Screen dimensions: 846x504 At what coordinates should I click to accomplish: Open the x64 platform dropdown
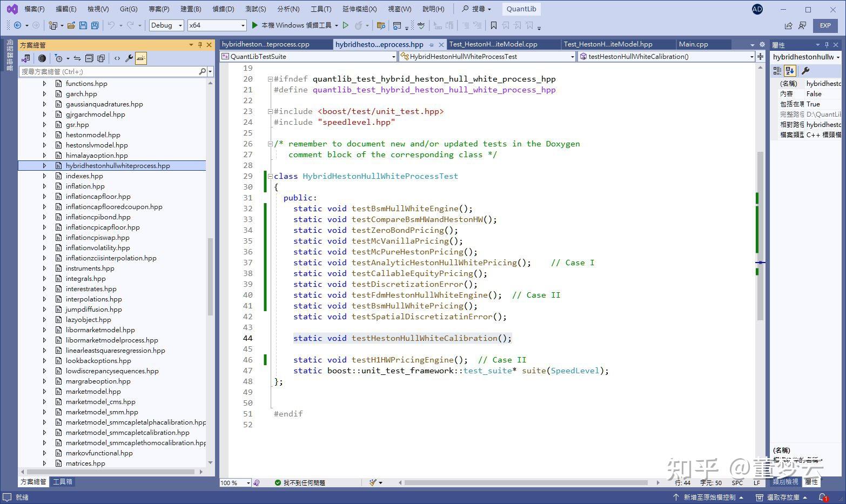click(x=217, y=25)
